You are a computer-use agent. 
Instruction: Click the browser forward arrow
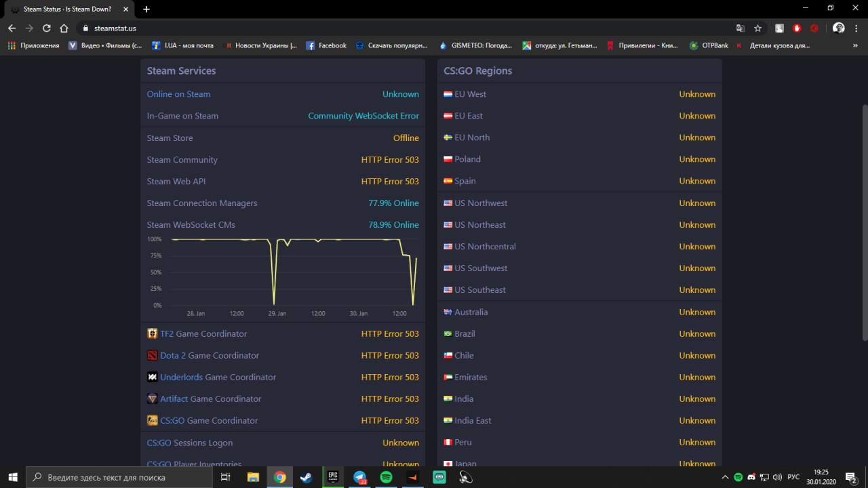tap(29, 28)
